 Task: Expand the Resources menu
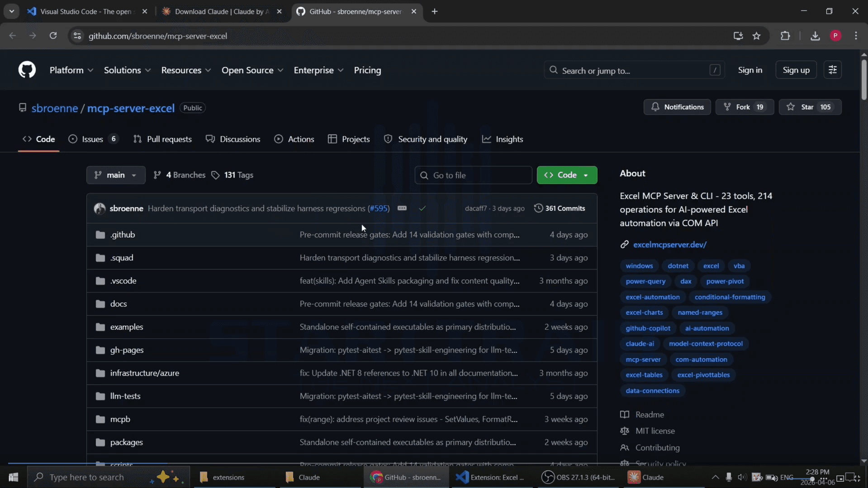pos(186,70)
